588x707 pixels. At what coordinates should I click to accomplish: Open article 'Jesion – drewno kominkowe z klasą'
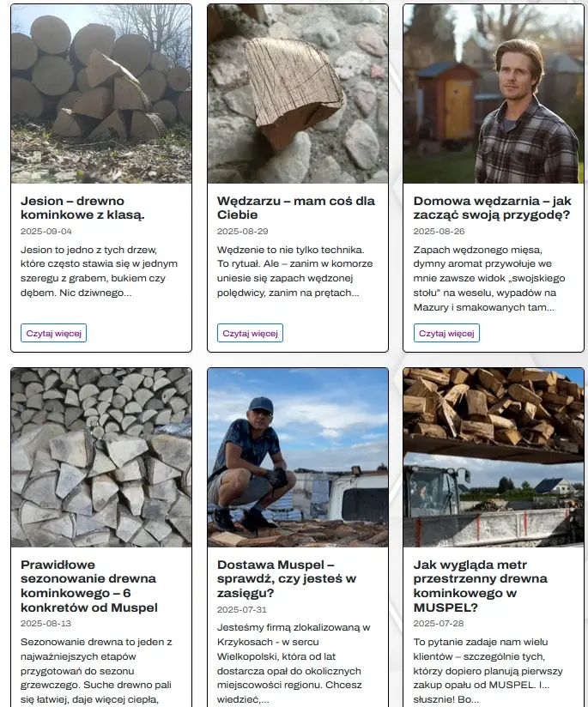pyautogui.click(x=82, y=208)
